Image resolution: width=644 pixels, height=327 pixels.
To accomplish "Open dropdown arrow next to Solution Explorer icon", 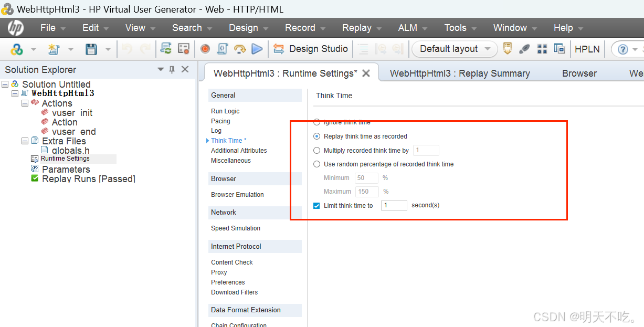I will [34, 49].
